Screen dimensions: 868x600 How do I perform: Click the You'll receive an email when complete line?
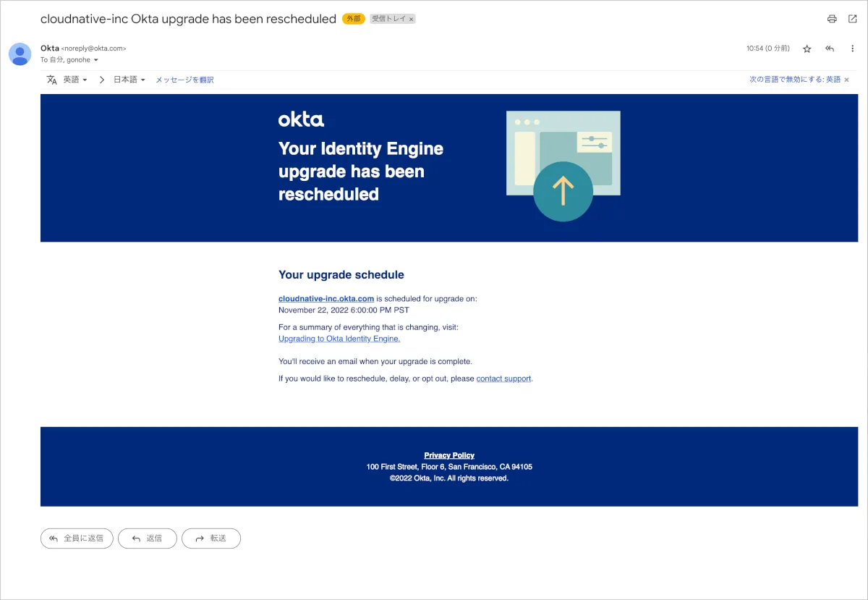tap(375, 361)
